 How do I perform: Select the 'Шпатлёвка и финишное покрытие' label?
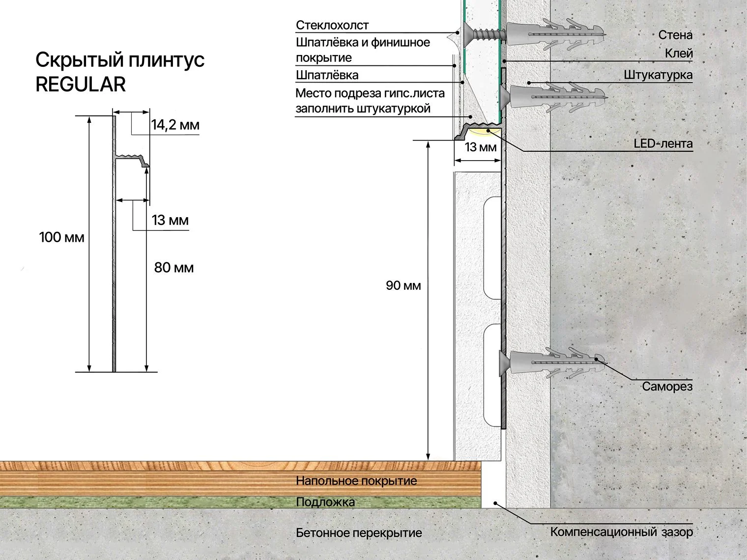coord(362,50)
